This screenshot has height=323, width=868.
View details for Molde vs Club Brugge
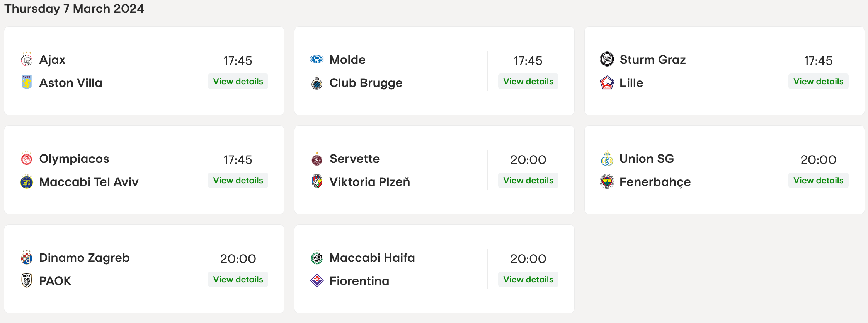[528, 82]
